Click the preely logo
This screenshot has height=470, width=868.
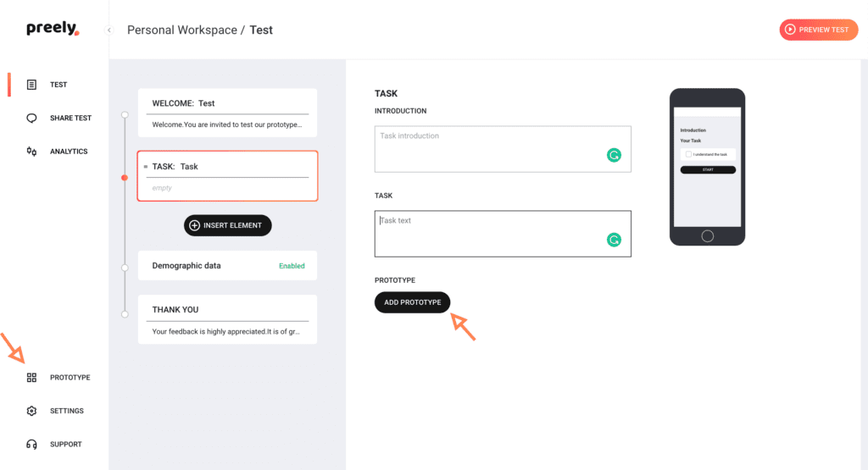(53, 30)
